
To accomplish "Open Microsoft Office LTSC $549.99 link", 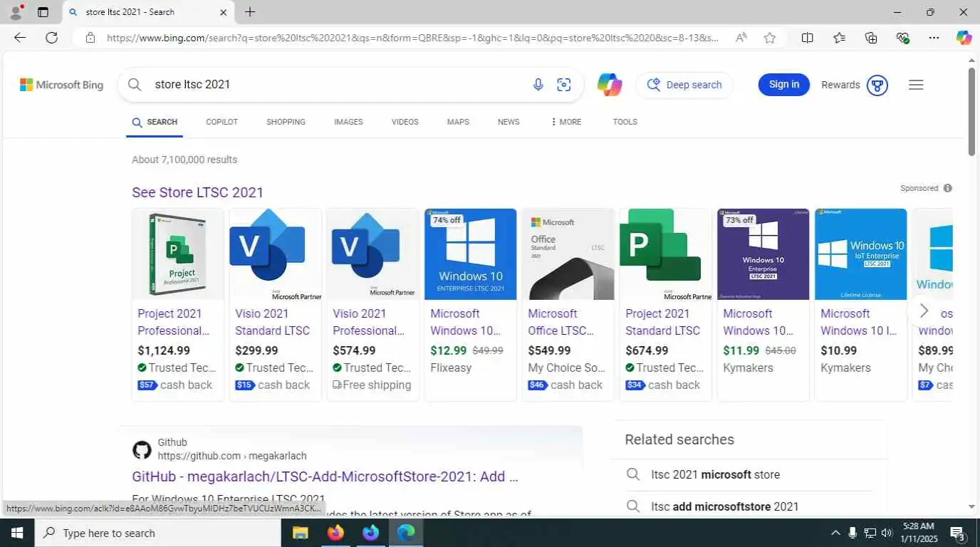I will pyautogui.click(x=562, y=322).
